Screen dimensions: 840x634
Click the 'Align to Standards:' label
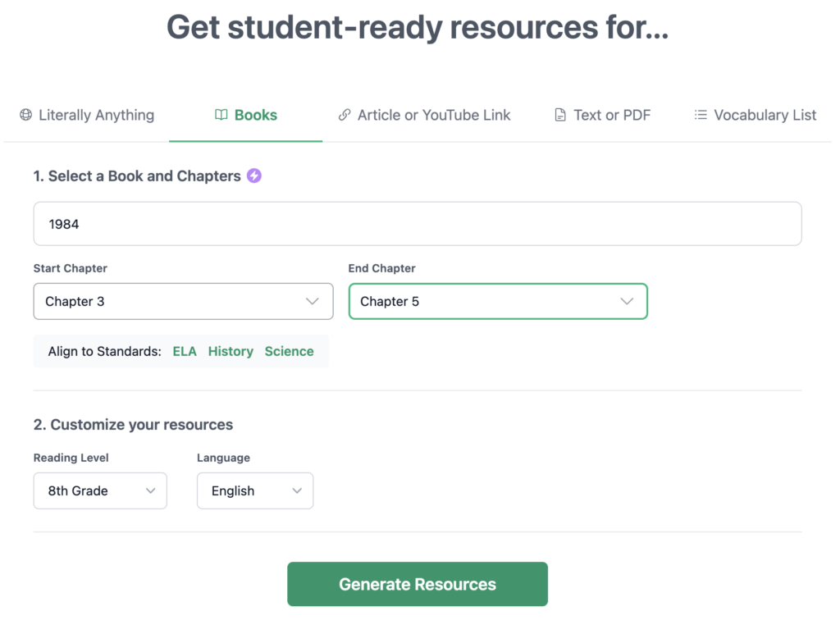coord(104,351)
